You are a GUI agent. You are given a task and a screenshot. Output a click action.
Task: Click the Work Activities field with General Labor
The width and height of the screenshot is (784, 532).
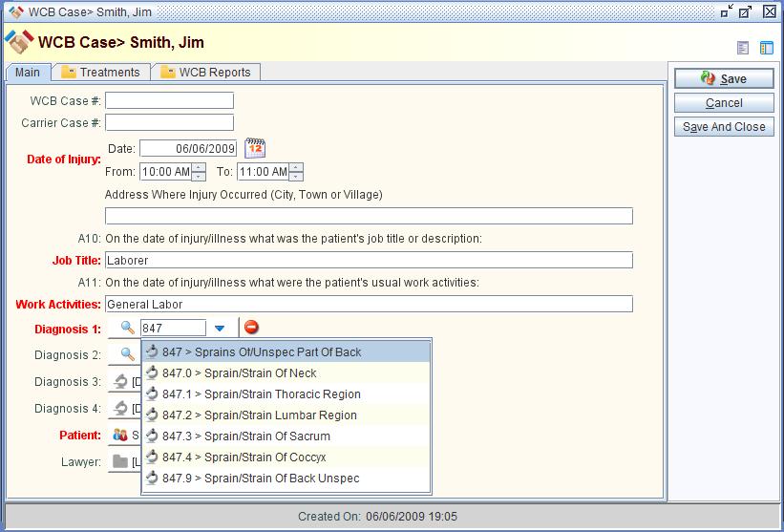tap(369, 304)
